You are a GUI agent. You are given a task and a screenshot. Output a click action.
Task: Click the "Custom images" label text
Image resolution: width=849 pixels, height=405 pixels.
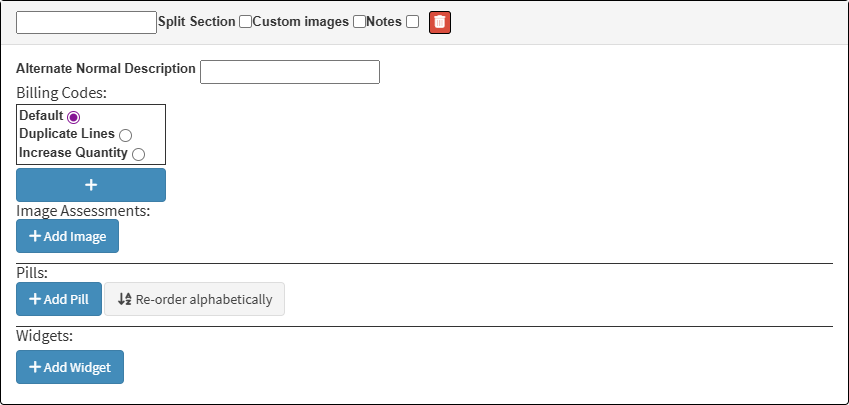pos(301,21)
